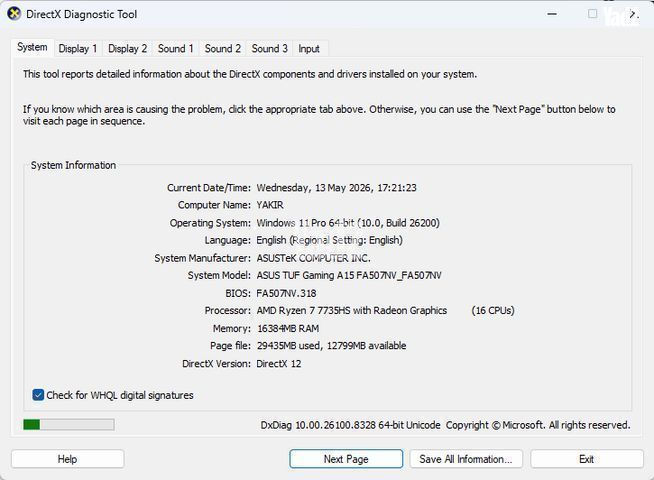This screenshot has height=480, width=654.
Task: Switch to the System tab
Action: (x=32, y=48)
